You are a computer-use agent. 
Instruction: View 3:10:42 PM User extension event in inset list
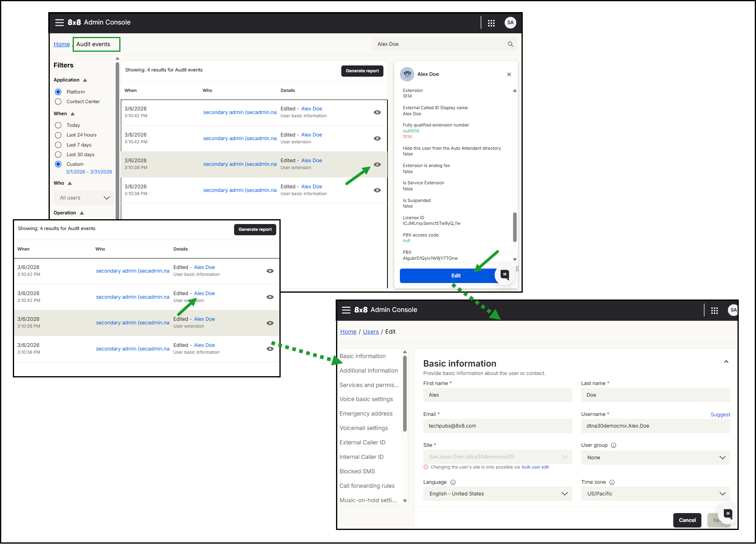coord(270,297)
